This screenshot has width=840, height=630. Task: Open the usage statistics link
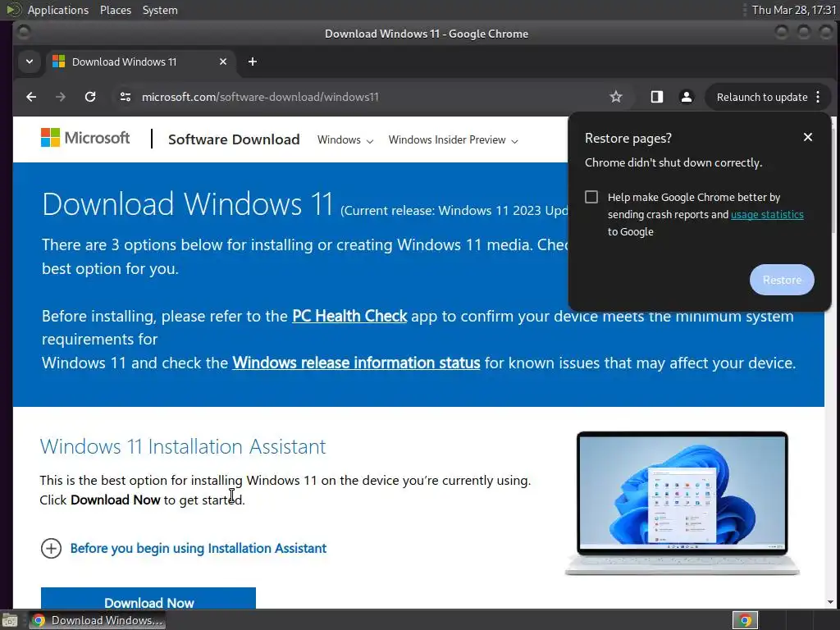pos(767,214)
